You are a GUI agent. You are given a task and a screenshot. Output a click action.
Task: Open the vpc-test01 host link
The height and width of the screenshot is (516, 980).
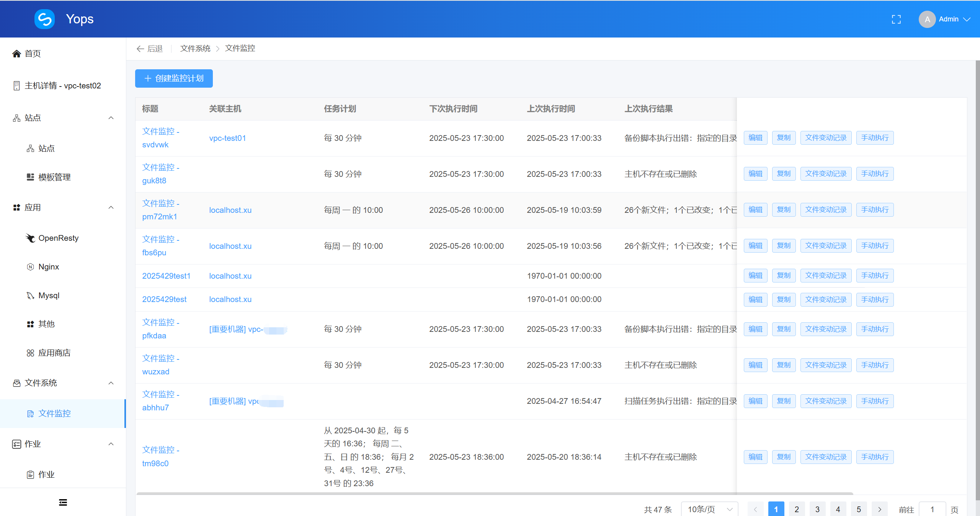[x=227, y=138]
